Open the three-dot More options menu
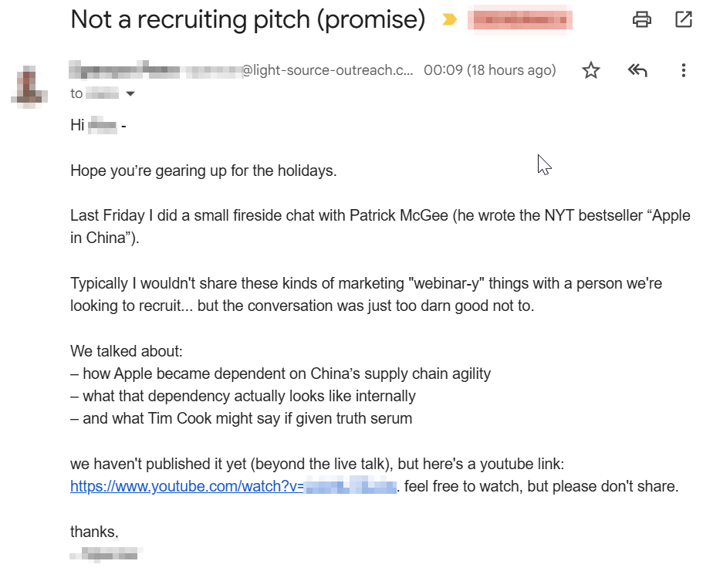This screenshot has height=588, width=703. tap(683, 71)
